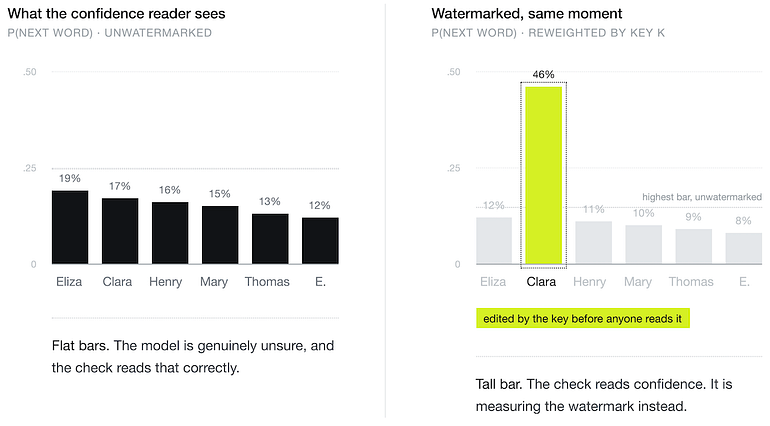Click the gray E. 8% watermarked bar
This screenshot has height=426, width=770.
coord(744,249)
